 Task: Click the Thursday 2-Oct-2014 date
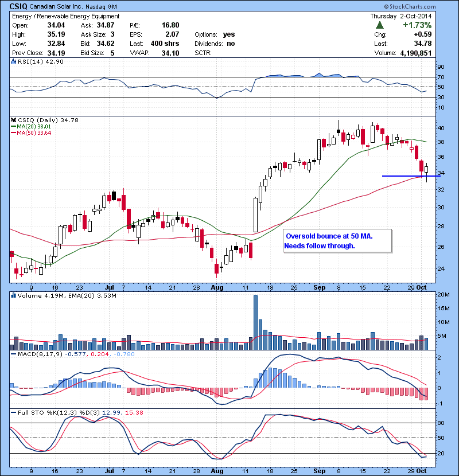click(400, 16)
